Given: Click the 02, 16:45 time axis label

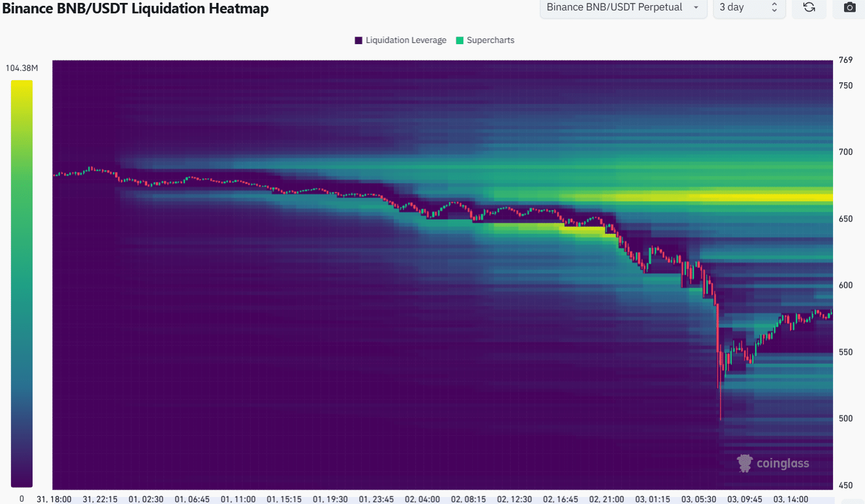Looking at the screenshot, I should point(560,499).
